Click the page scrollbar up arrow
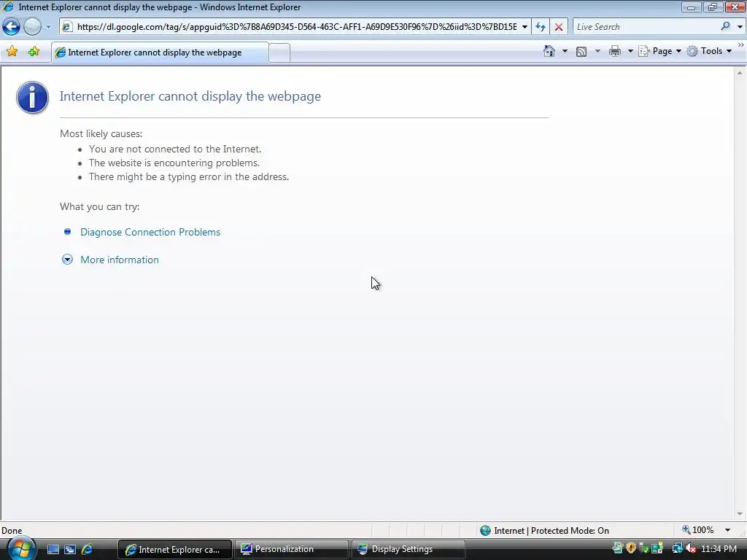 click(740, 73)
